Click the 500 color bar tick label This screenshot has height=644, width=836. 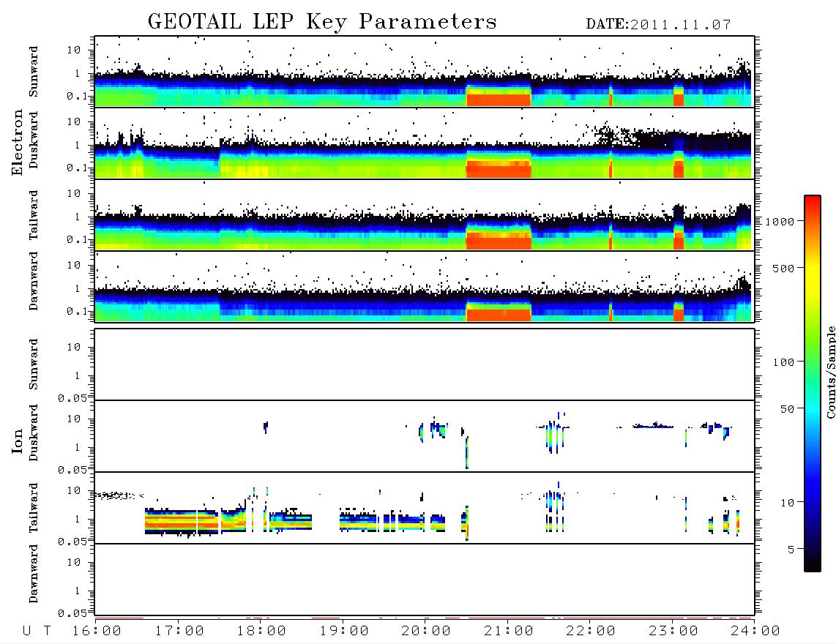click(x=783, y=268)
